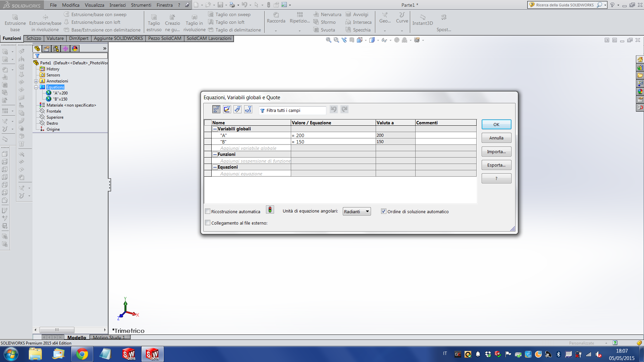644x362 pixels.
Task: Uncheck Ordine di soluzione automatico
Action: click(384, 212)
